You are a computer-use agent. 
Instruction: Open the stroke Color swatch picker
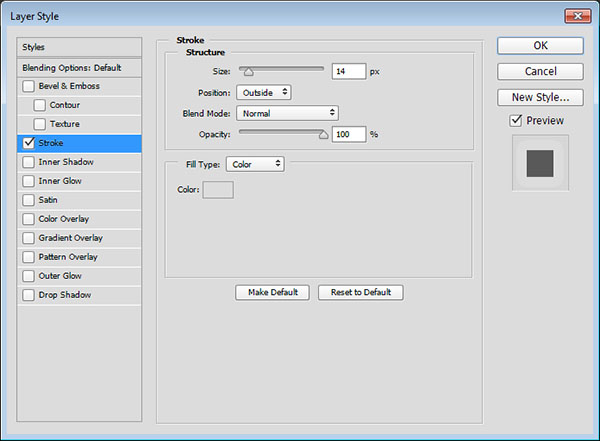click(218, 190)
